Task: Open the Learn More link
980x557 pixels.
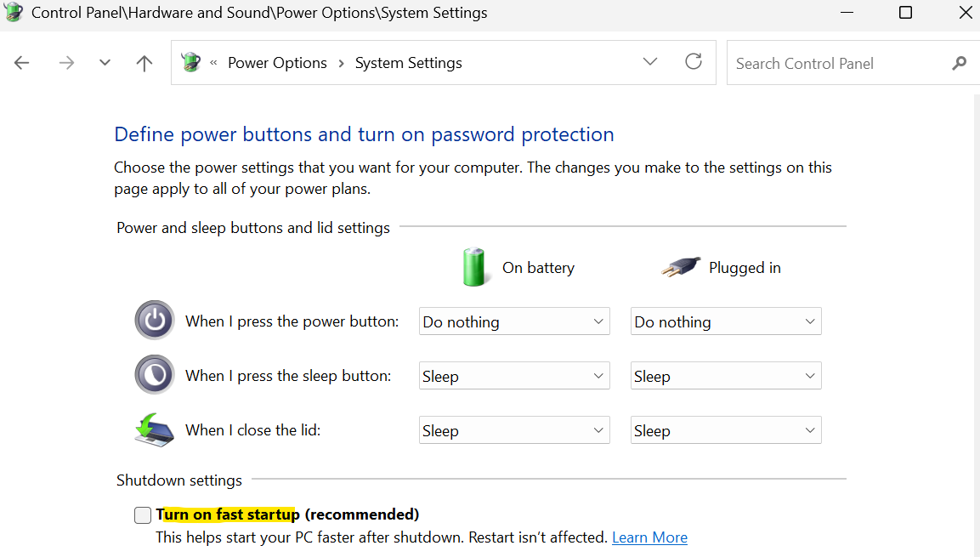Action: (x=649, y=537)
